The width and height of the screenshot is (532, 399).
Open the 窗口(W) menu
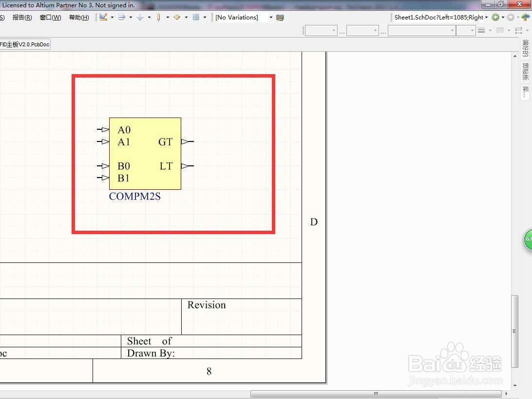point(50,18)
